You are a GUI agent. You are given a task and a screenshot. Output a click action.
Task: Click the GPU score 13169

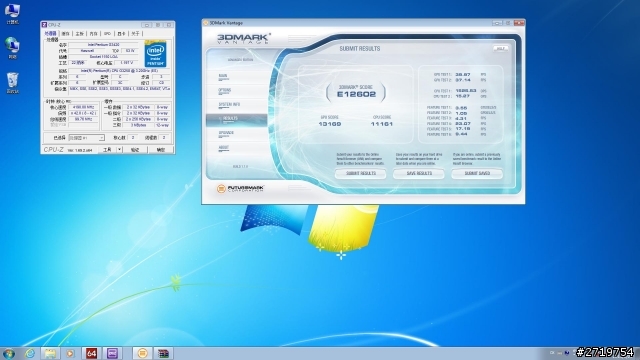click(x=329, y=124)
